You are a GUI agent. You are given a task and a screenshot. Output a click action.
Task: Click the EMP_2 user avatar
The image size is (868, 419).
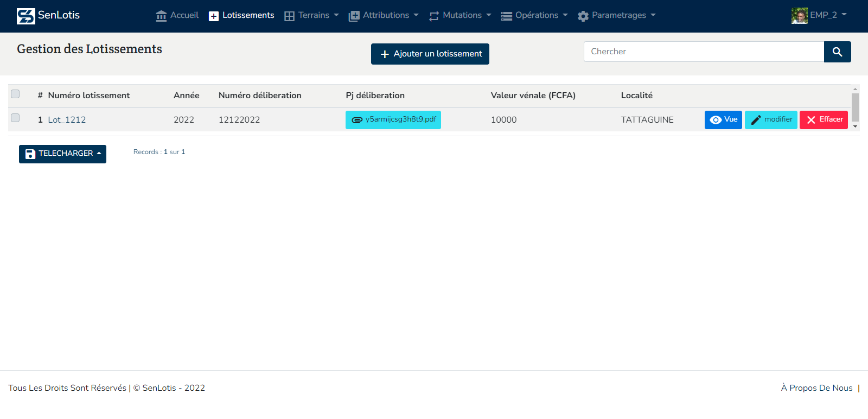[799, 16]
